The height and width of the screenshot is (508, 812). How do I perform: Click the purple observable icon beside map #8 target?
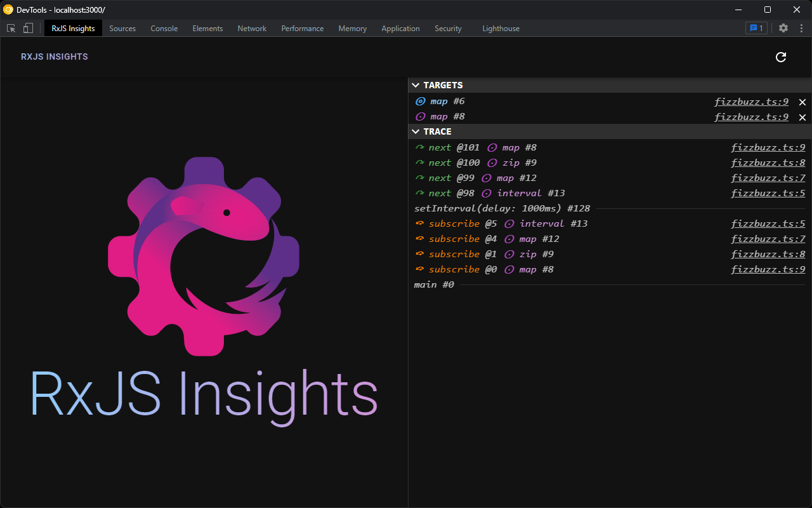click(x=420, y=117)
